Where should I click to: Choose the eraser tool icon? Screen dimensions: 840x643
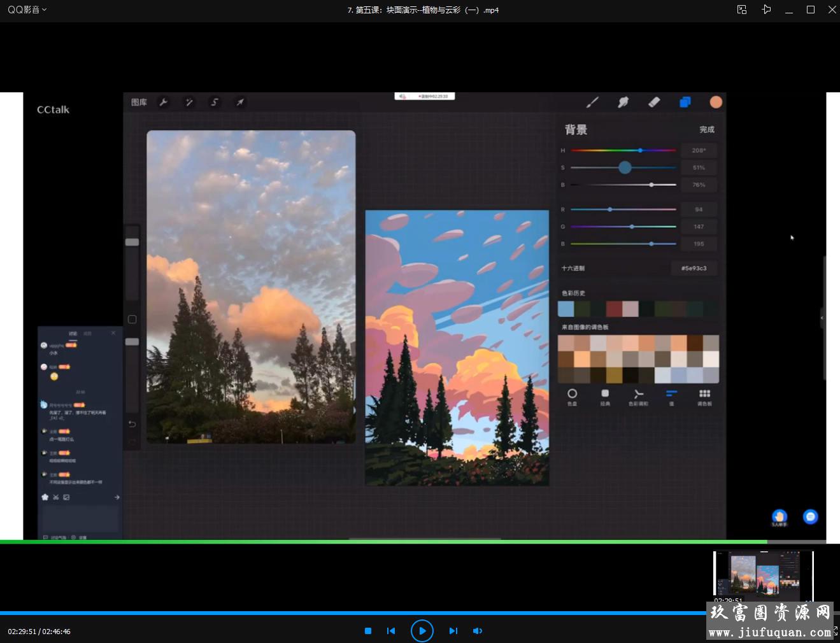point(653,102)
